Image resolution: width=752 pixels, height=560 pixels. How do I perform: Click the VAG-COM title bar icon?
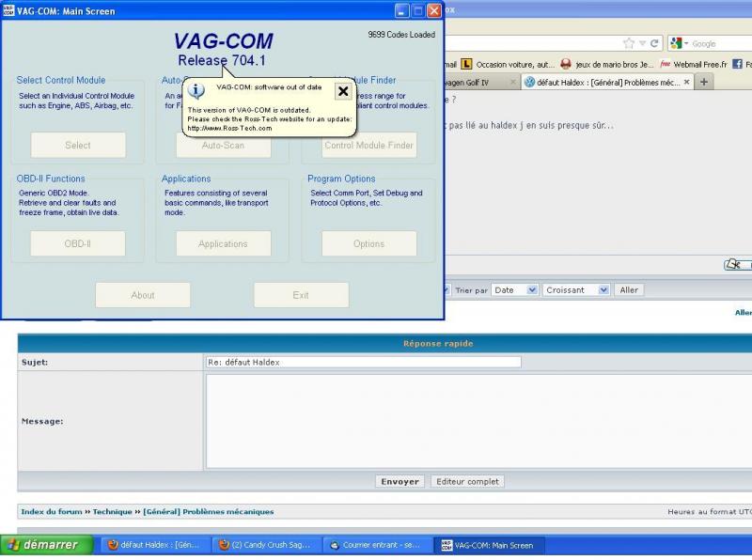pos(8,10)
